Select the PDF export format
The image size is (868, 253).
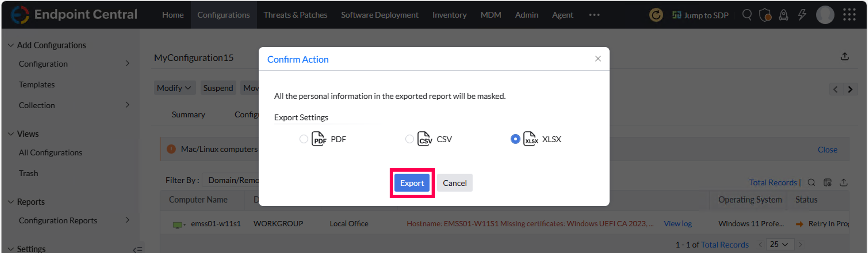304,139
